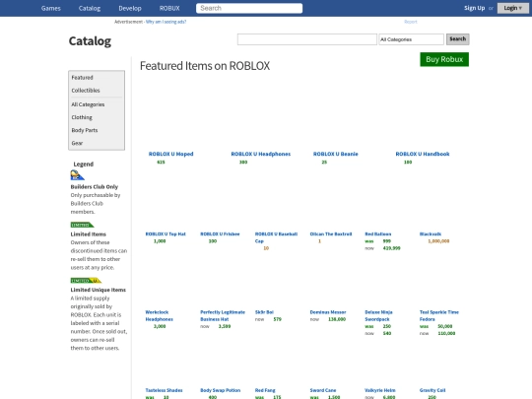Viewport: 532px width, 399px height.
Task: Open Red Fang item link
Action: (265, 390)
